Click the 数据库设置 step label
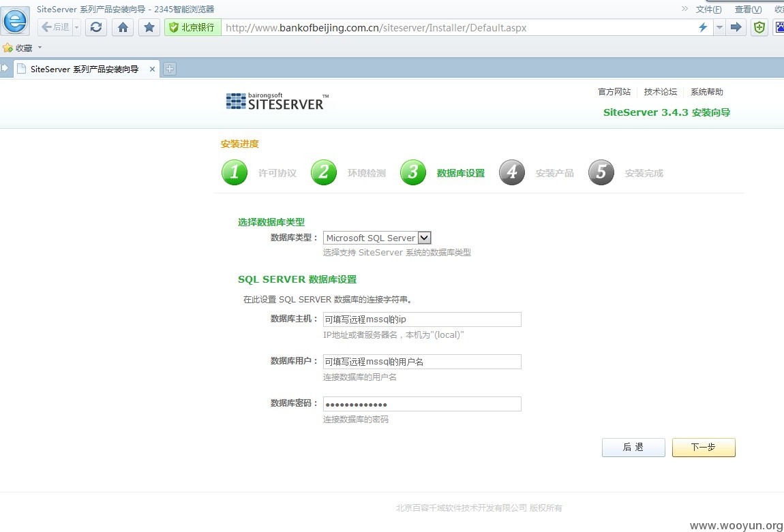The width and height of the screenshot is (784, 532). pyautogui.click(x=460, y=173)
